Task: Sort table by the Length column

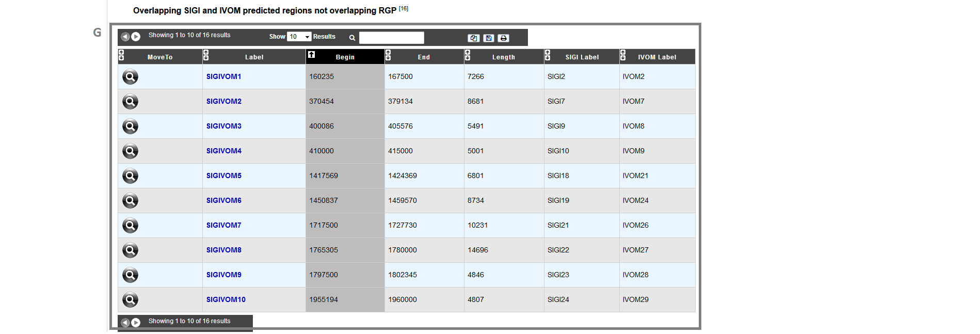Action: [504, 57]
